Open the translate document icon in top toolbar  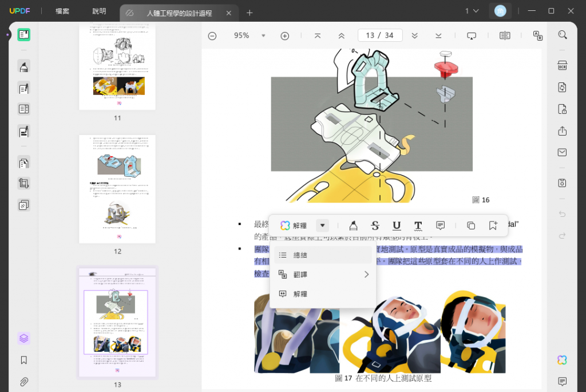(538, 35)
